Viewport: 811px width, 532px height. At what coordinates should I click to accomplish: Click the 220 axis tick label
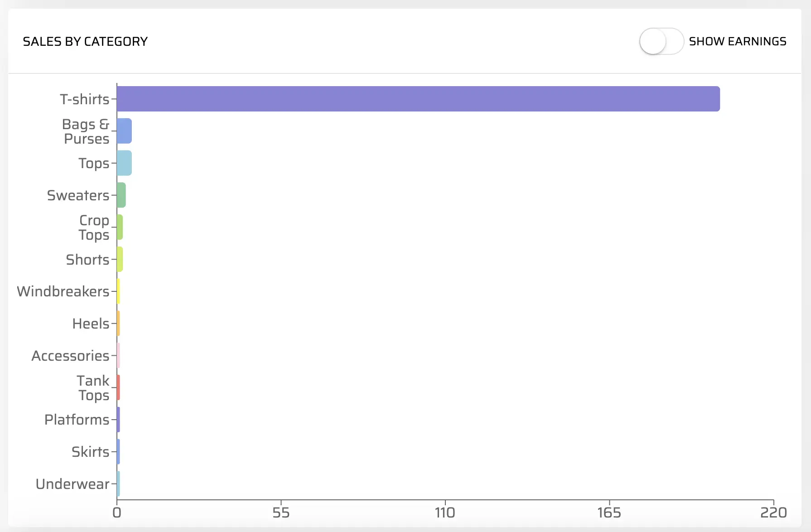click(773, 513)
